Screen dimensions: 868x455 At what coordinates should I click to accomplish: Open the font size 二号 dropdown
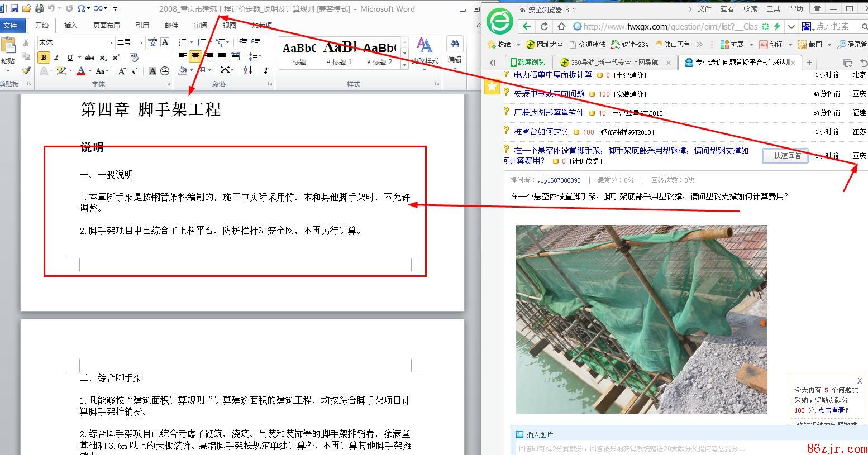coord(141,42)
